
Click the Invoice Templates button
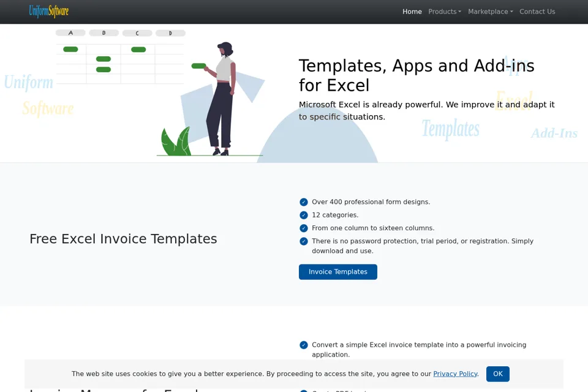[x=338, y=271]
